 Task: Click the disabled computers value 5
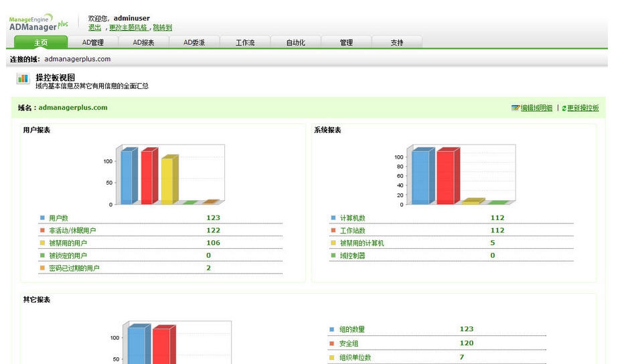point(493,243)
